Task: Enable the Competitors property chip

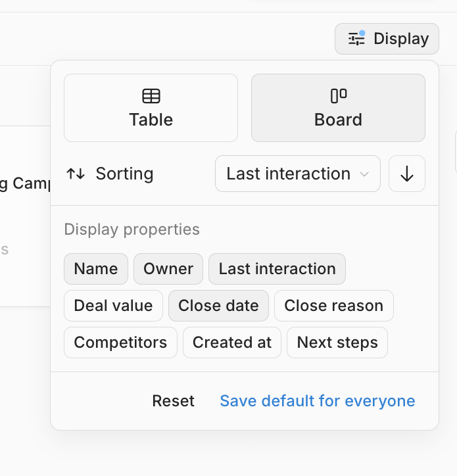Action: coord(120,343)
